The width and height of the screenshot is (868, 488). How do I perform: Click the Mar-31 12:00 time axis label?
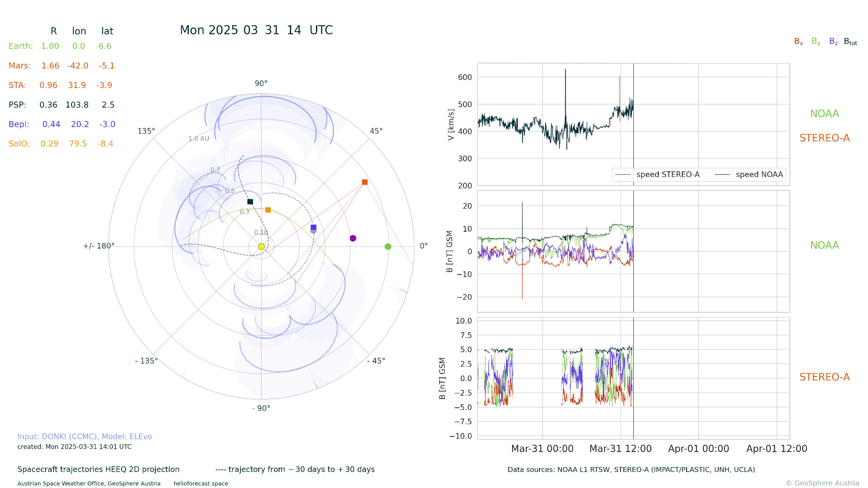(620, 449)
